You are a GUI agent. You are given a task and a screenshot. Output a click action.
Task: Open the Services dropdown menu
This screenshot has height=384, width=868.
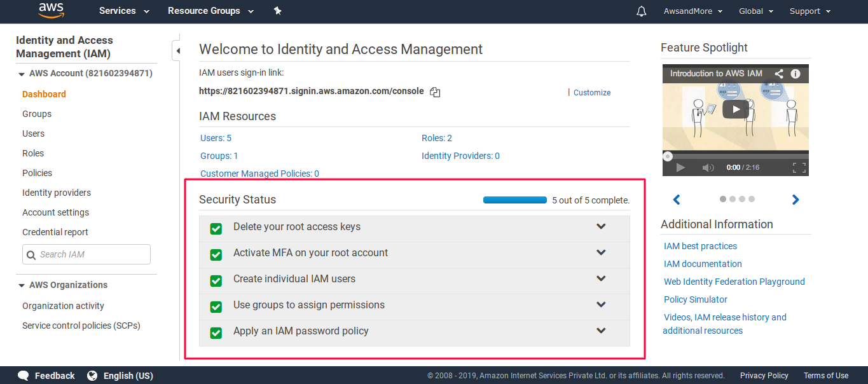(x=124, y=11)
